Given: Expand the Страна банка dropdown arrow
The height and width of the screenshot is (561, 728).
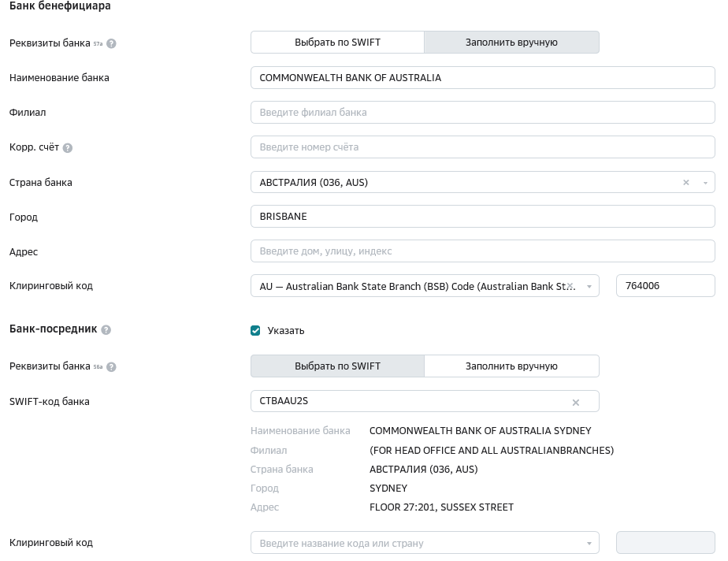Looking at the screenshot, I should [705, 183].
